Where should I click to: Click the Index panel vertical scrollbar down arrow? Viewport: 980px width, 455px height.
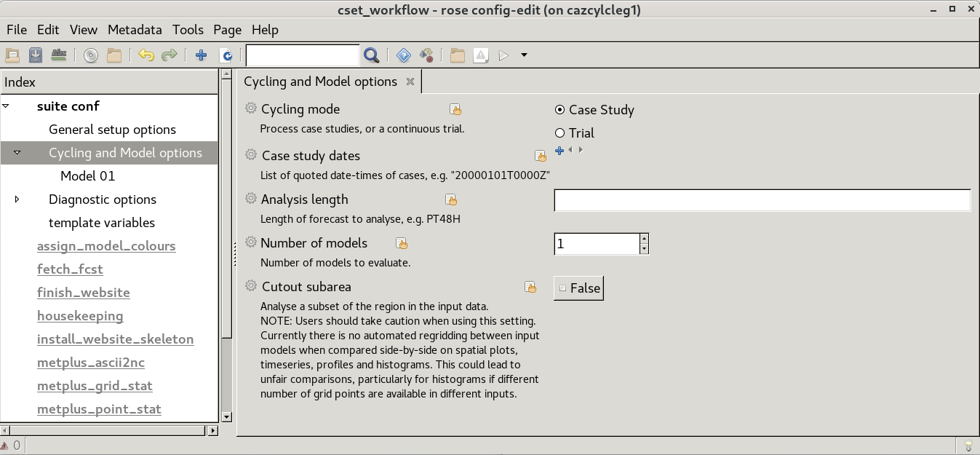point(226,416)
